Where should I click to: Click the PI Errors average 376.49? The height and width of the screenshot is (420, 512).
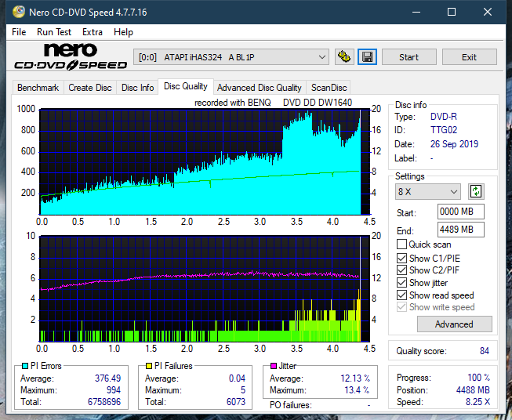click(x=107, y=378)
